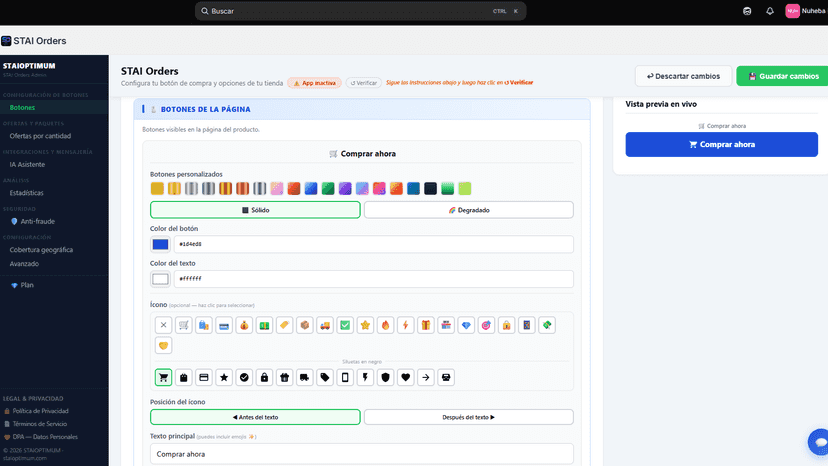Choose the blue diamond gem emoji icon
Viewport: 828px width, 466px height.
[x=466, y=325]
